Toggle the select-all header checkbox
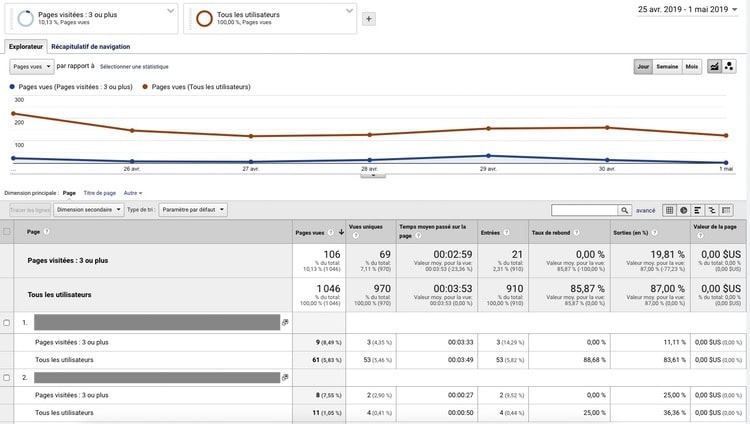 8,231
